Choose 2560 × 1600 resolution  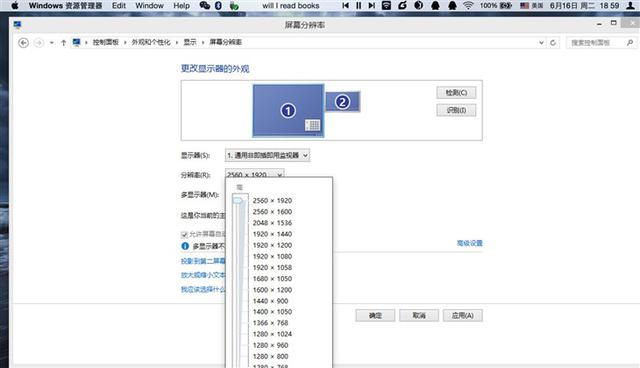pos(272,211)
